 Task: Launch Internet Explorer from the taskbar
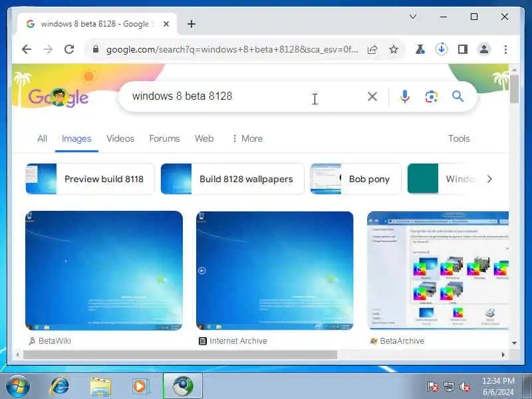click(x=59, y=386)
